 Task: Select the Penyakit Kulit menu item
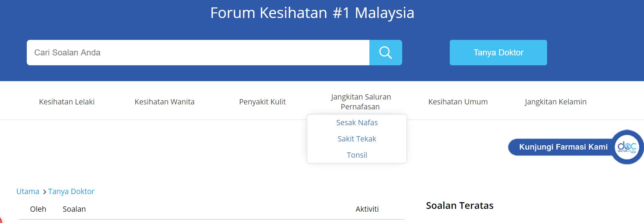tap(262, 102)
